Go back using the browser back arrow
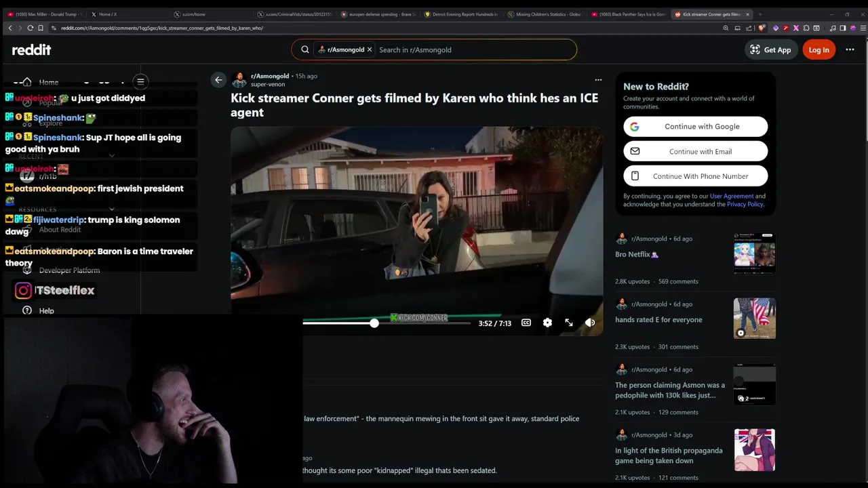Screen dimensions: 868x488 coord(10,28)
